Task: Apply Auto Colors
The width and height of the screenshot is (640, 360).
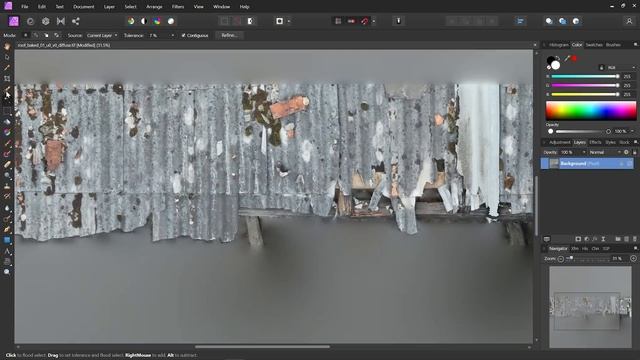Action: 158,21
